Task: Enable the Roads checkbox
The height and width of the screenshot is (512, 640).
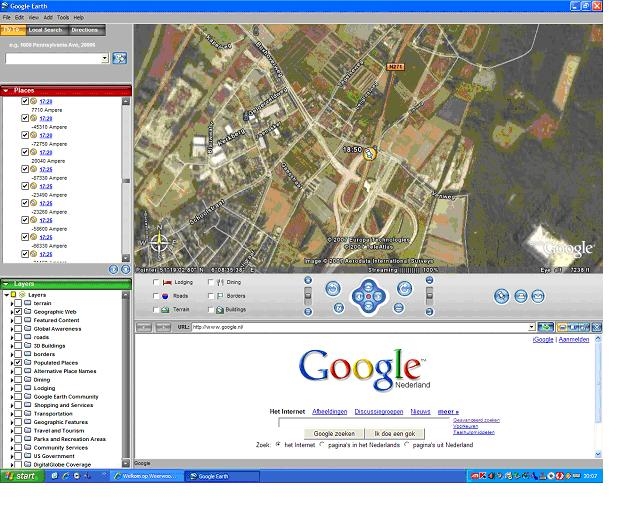Action: [x=157, y=296]
